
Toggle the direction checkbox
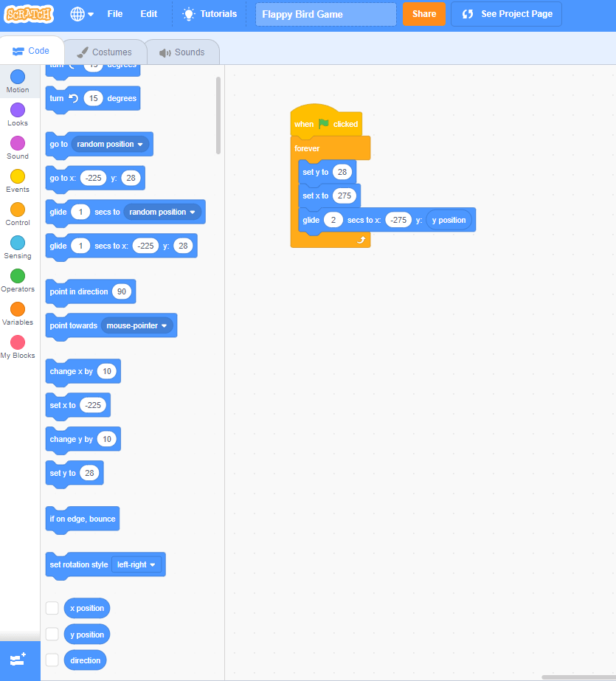click(52, 660)
